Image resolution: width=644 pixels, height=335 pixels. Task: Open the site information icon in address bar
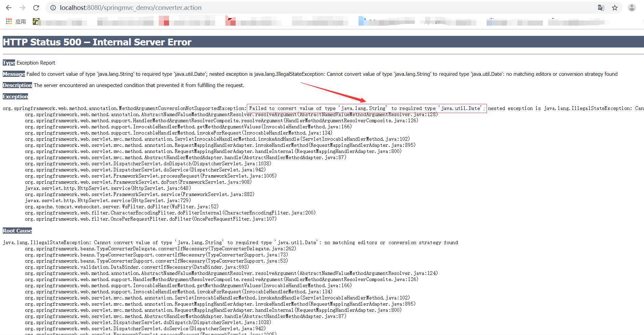[53, 8]
